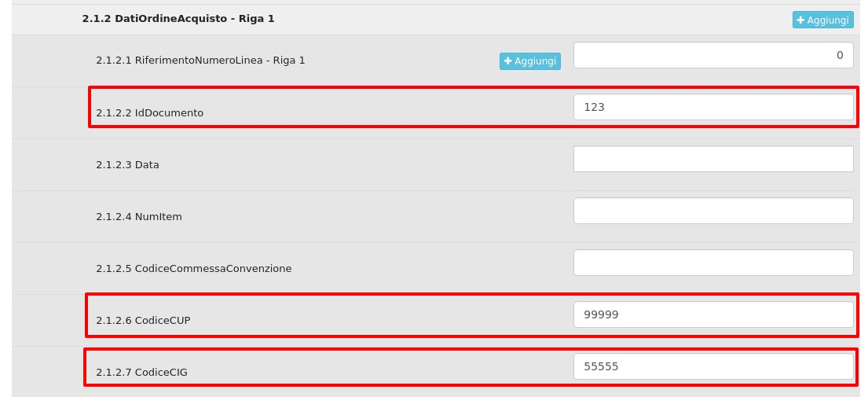Click the 2.1.2.1 RiferimentoNumeroLinea label
868x397 pixels.
pos(200,61)
